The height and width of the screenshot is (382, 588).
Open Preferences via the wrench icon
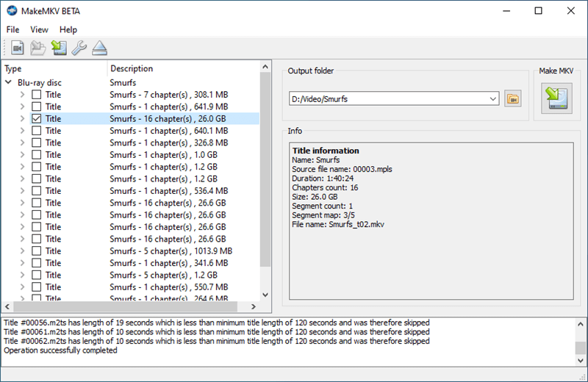[x=79, y=48]
